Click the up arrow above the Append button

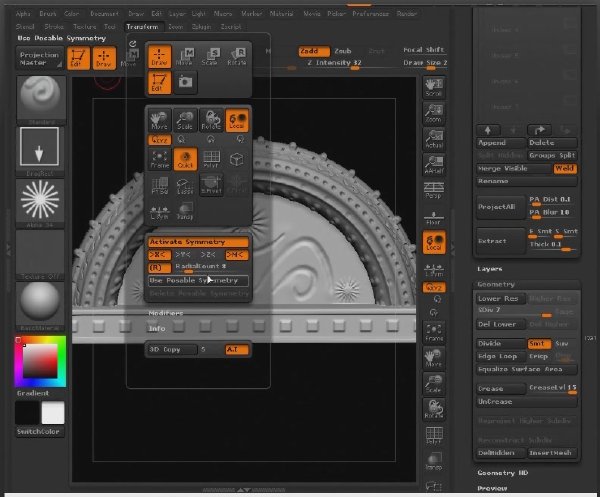(x=488, y=130)
